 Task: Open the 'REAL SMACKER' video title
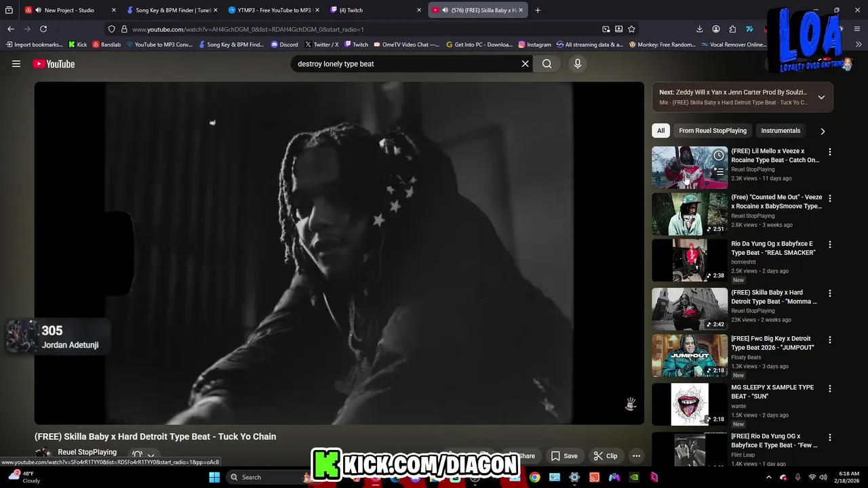tap(773, 248)
